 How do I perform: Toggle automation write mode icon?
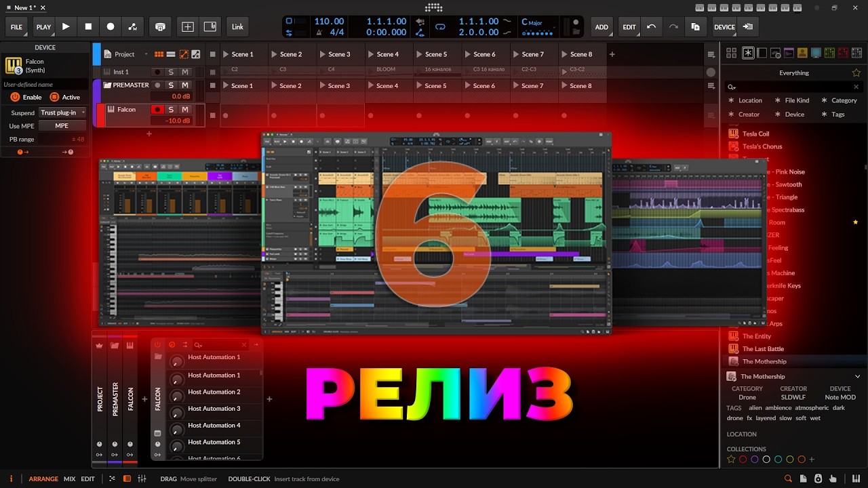pos(133,27)
